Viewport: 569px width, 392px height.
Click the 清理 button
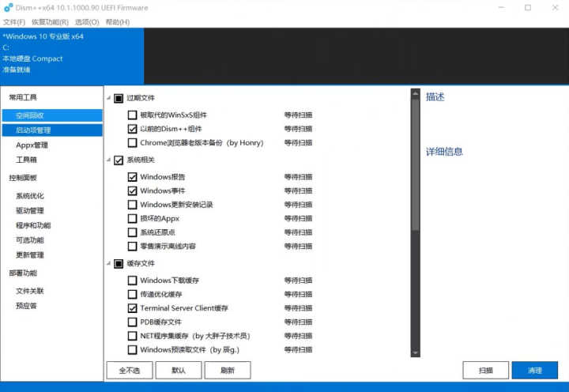point(534,370)
